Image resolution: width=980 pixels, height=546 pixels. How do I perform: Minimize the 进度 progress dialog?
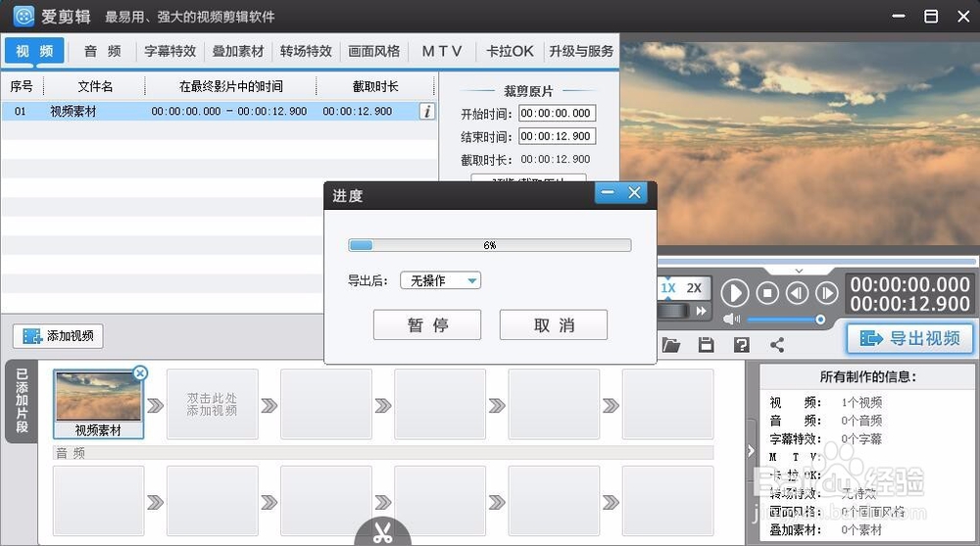point(608,193)
